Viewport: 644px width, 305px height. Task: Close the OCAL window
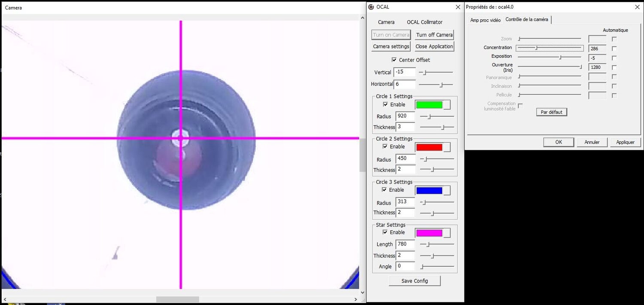click(458, 7)
